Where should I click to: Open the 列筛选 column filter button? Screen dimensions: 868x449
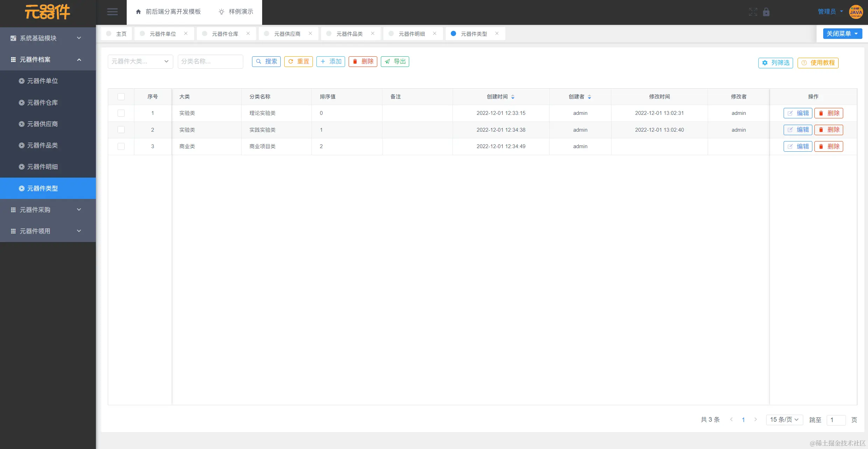pos(776,63)
